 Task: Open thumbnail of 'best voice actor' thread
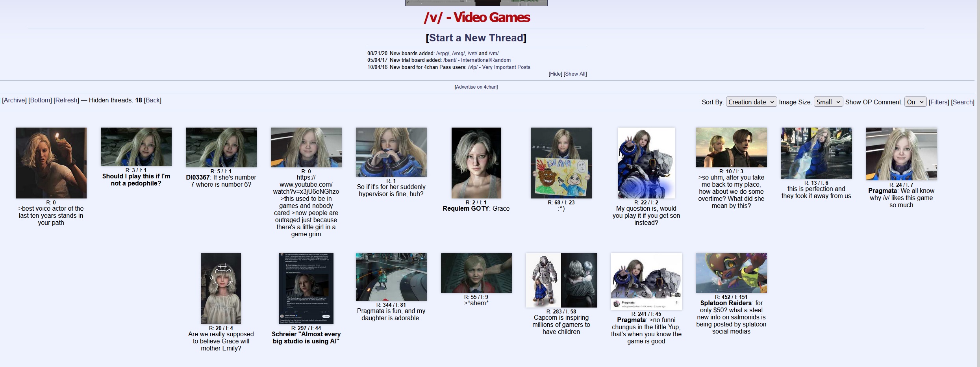click(x=51, y=163)
